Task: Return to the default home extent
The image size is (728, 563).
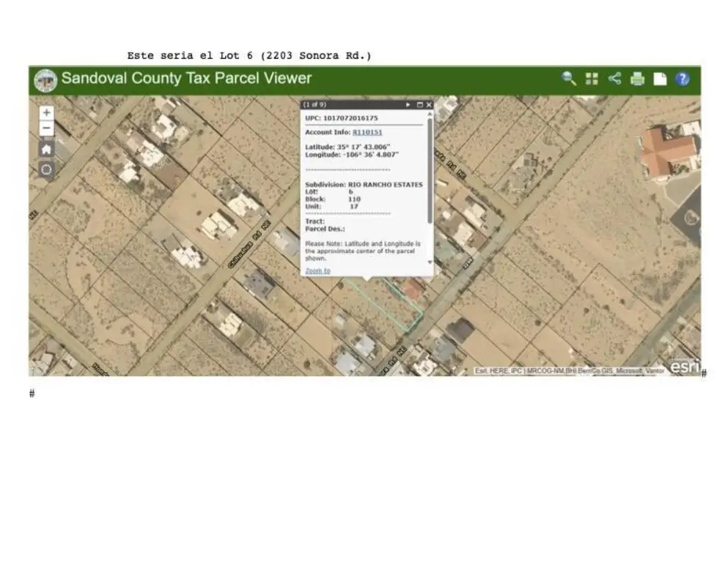Action: pos(46,149)
